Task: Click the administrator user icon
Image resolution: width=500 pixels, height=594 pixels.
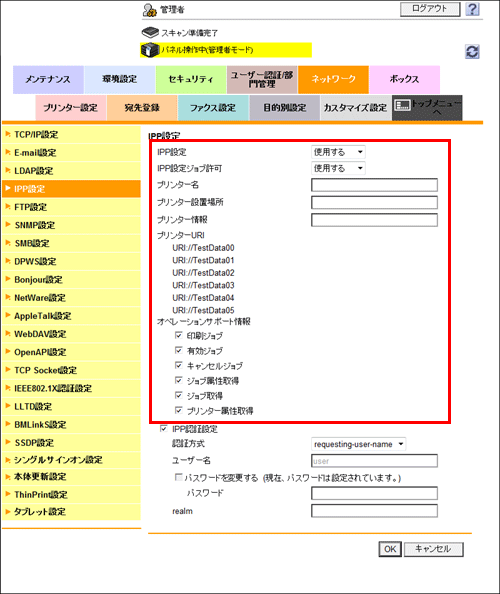Action: click(x=150, y=10)
